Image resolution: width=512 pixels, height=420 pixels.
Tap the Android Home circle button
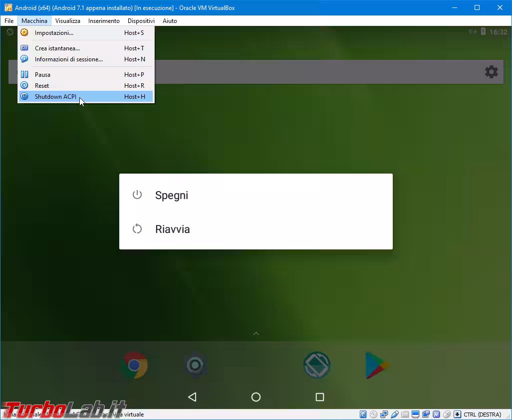[x=256, y=397]
